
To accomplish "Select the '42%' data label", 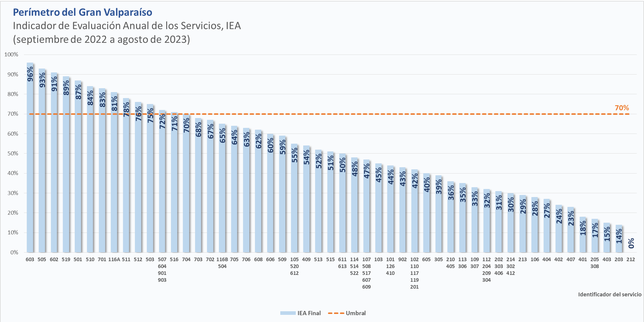I will click(415, 181).
